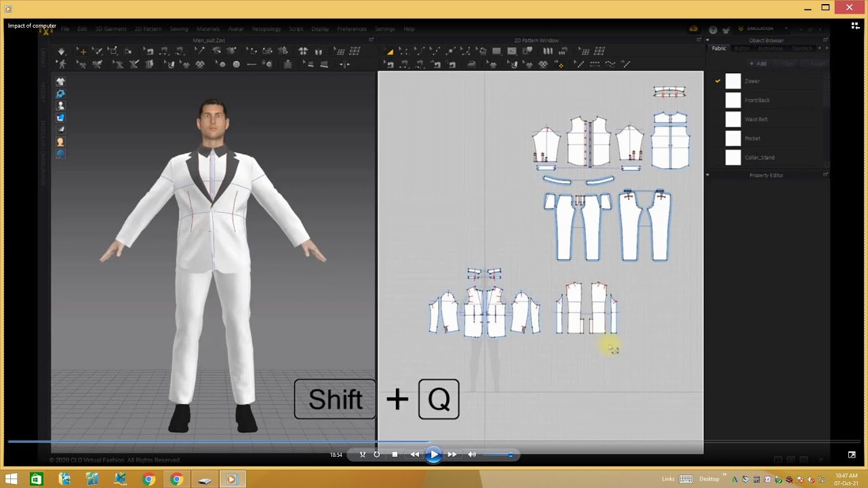Select the Collar_Stand fabric item
The width and height of the screenshot is (868, 488).
point(759,157)
